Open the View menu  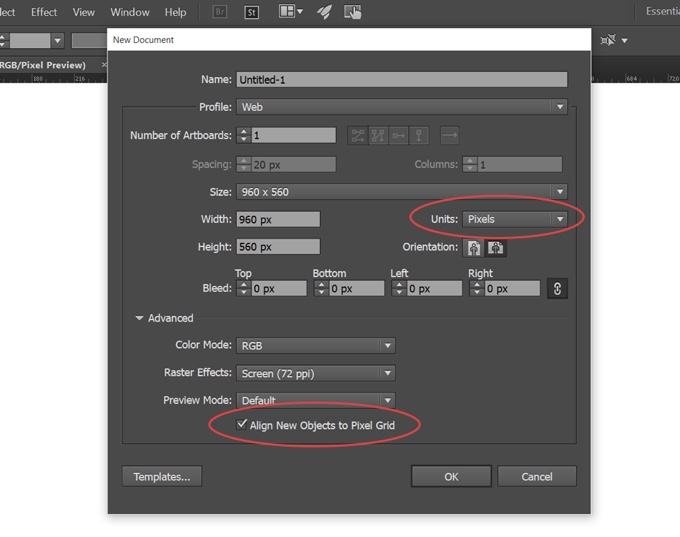pyautogui.click(x=84, y=12)
